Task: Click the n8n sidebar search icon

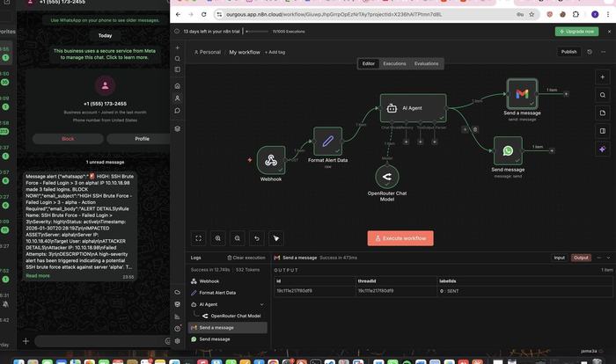Action: 178,59
